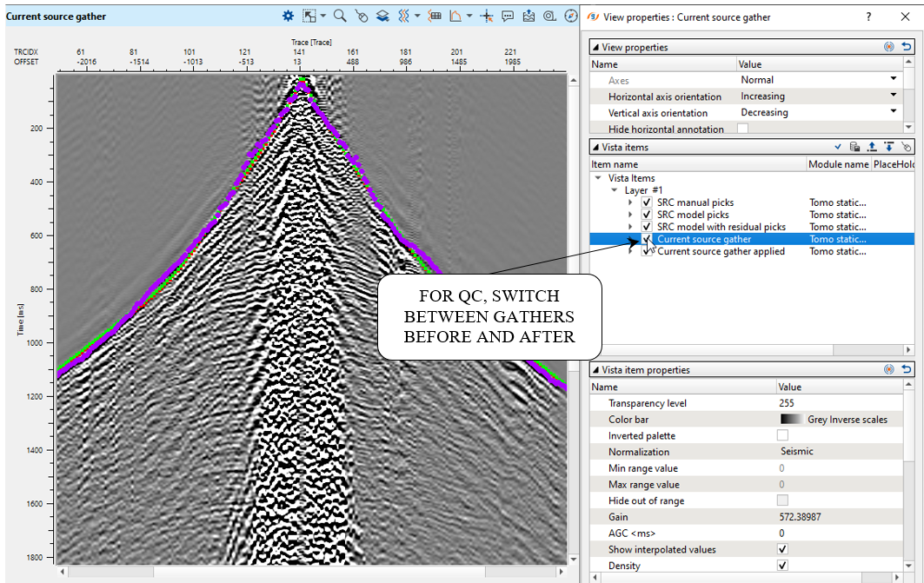Move item up in Vista items header

click(x=871, y=148)
